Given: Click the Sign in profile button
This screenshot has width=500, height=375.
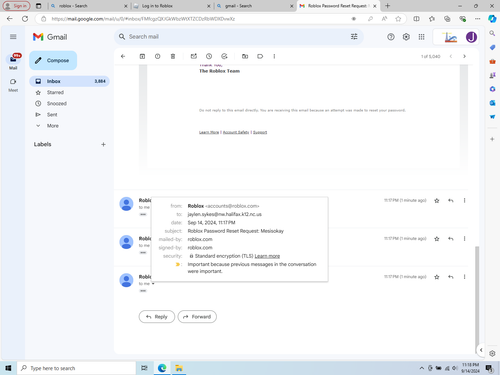Looking at the screenshot, I should click(16, 6).
